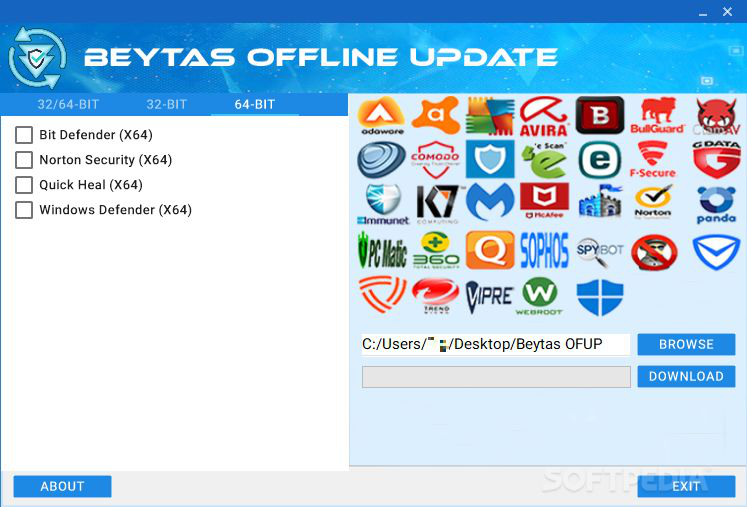747x507 pixels.
Task: Click the Comodo shield logo
Action: (x=435, y=160)
